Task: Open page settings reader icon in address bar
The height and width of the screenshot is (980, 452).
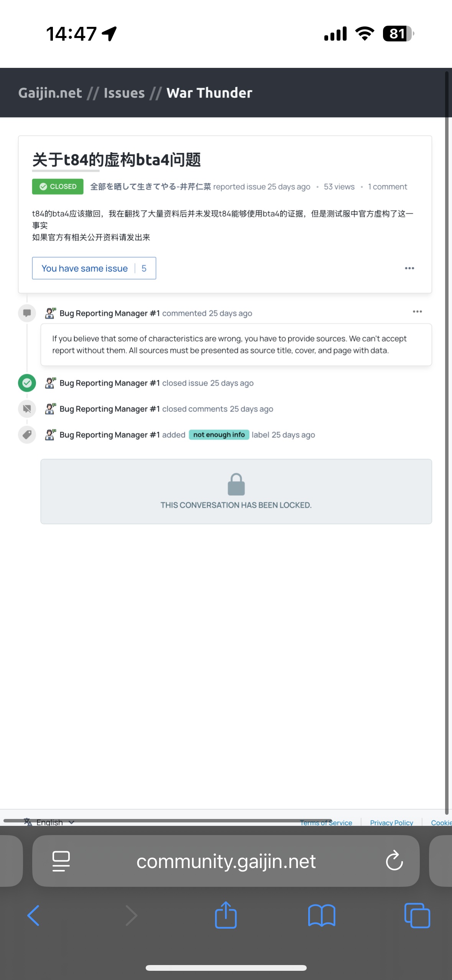Action: pyautogui.click(x=61, y=861)
